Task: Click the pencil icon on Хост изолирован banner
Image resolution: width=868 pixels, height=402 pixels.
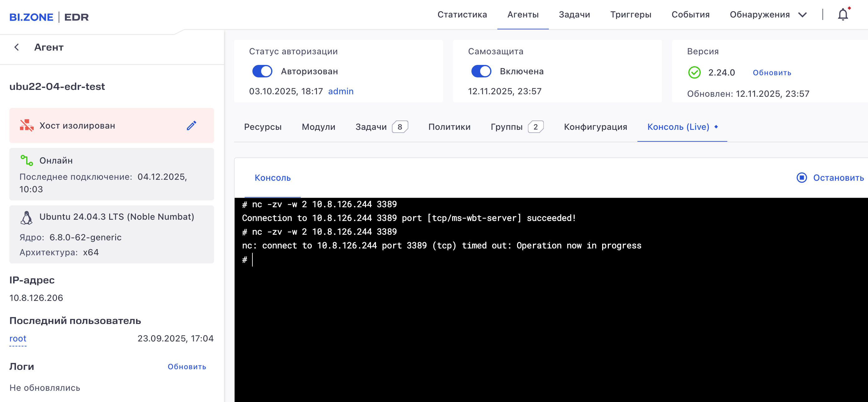Action: tap(191, 125)
